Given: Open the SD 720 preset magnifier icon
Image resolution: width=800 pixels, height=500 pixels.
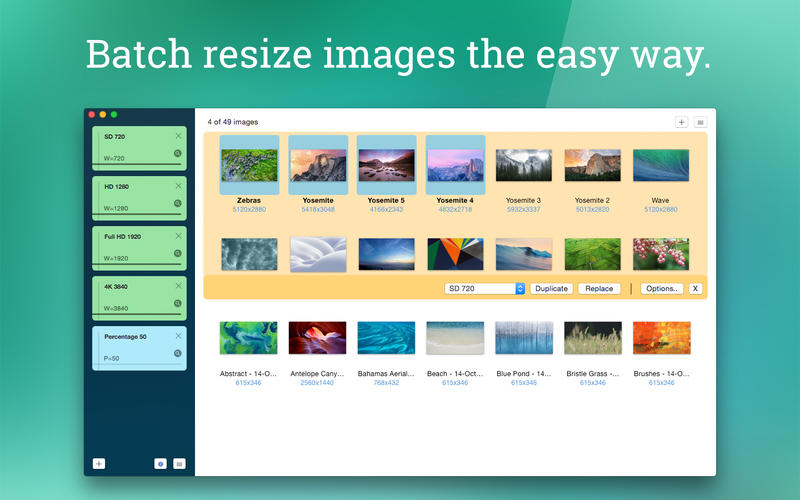Looking at the screenshot, I should pyautogui.click(x=178, y=153).
